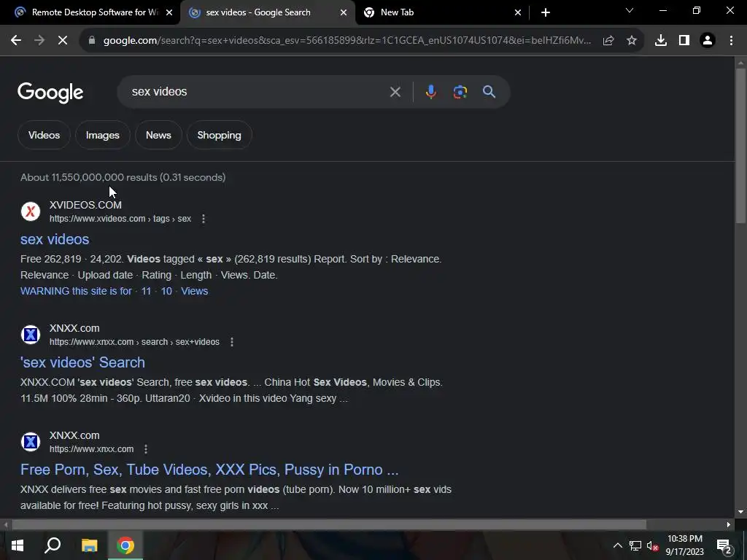
Task: Filter results by Videos
Action: point(44,135)
